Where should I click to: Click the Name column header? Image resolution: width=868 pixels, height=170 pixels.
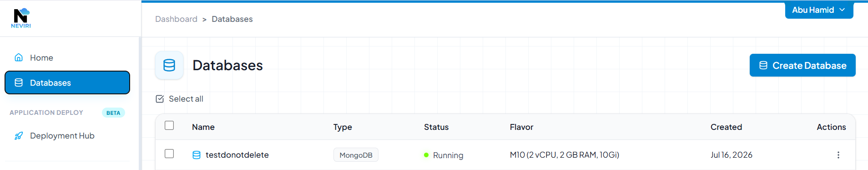click(203, 127)
